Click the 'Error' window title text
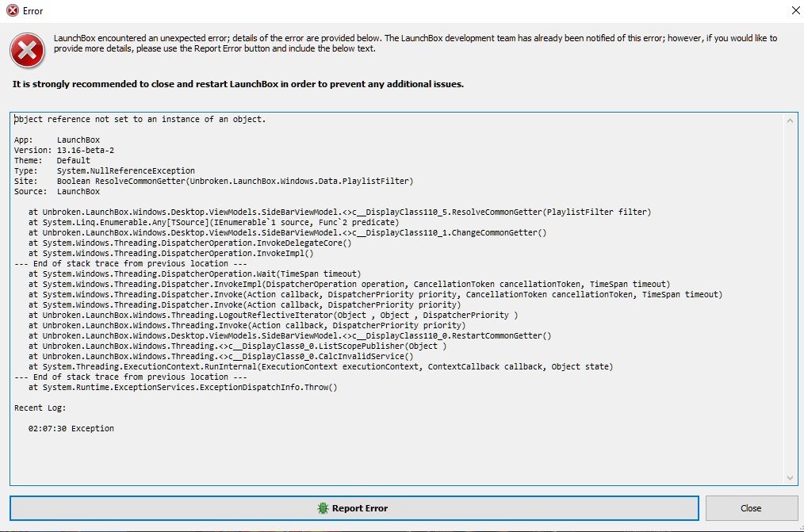This screenshot has width=804, height=532. coord(33,11)
